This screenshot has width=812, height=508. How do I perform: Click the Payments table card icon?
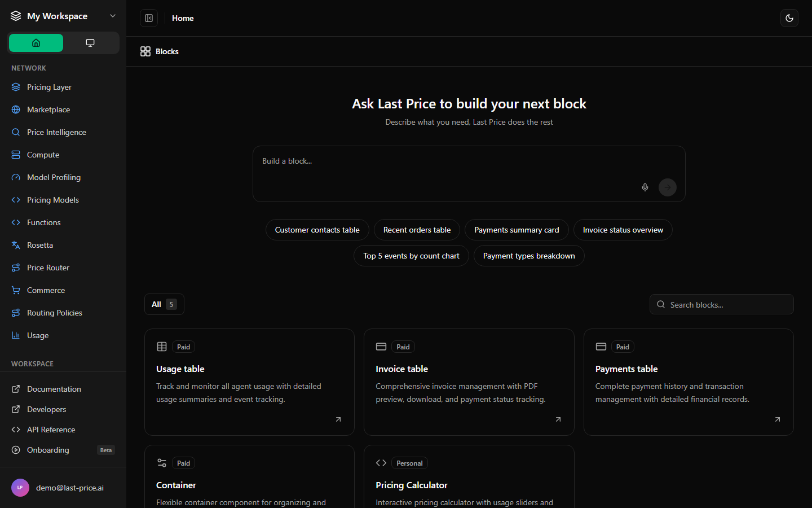(x=601, y=347)
